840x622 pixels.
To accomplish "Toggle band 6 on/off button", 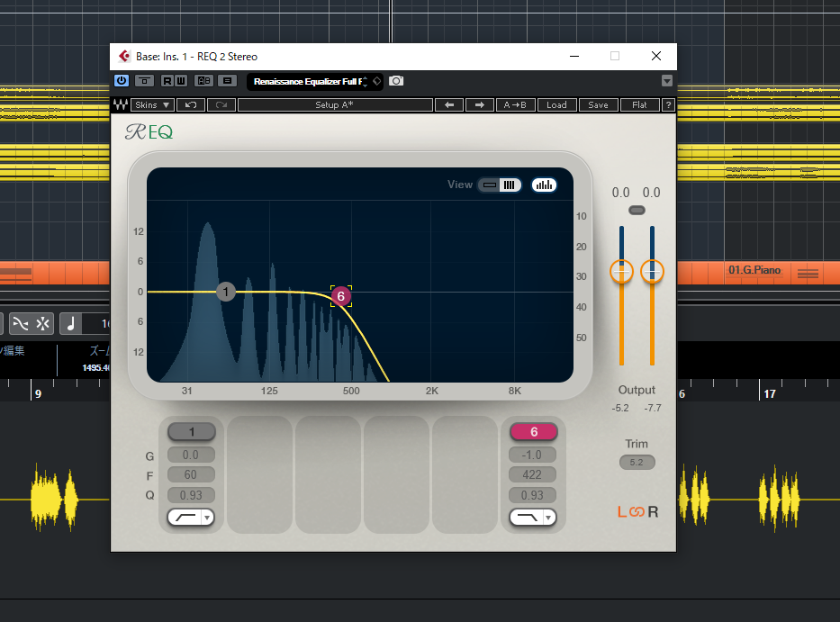I will [x=534, y=432].
